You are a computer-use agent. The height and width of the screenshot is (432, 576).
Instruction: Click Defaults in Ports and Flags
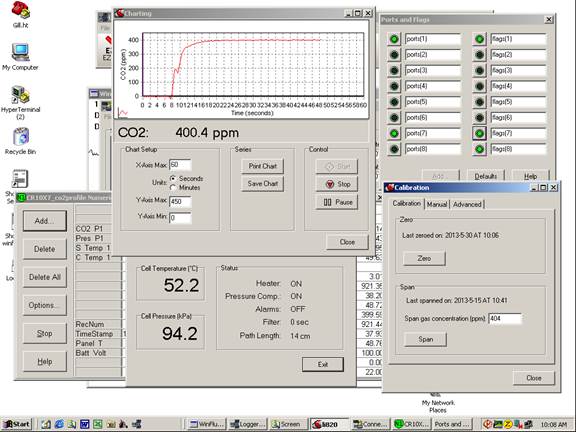486,176
